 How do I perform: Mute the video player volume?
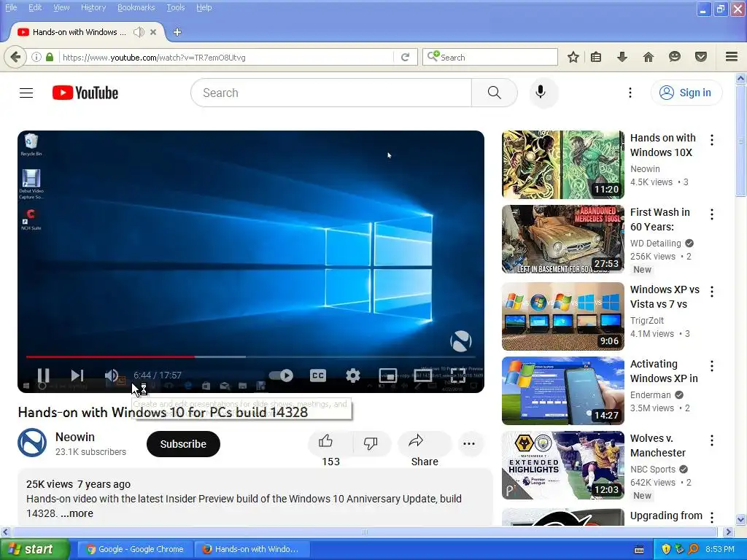tap(112, 376)
